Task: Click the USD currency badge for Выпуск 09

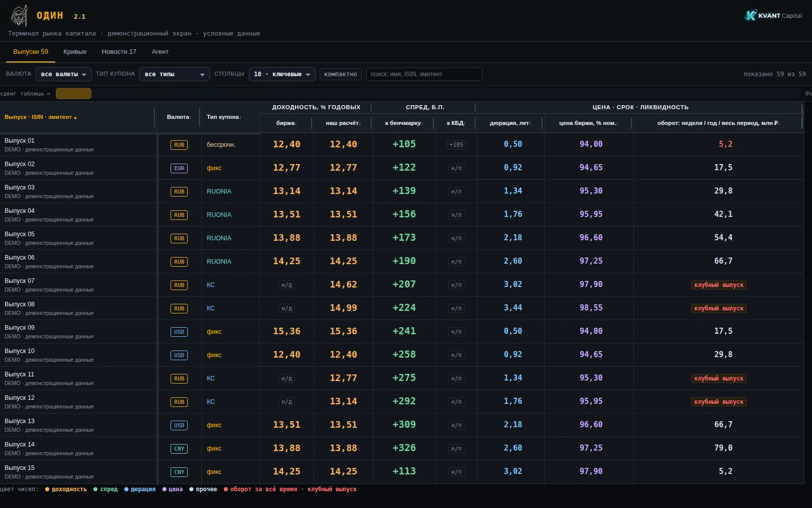Action: tap(179, 332)
